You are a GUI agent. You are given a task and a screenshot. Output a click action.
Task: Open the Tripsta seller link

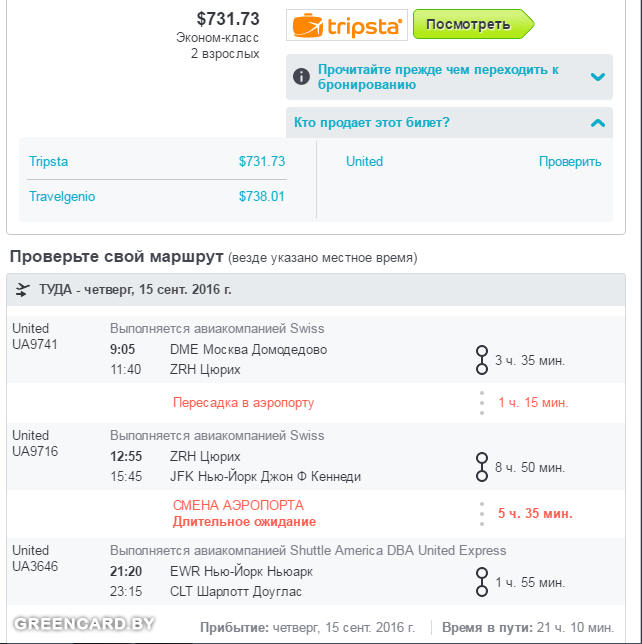pyautogui.click(x=49, y=161)
